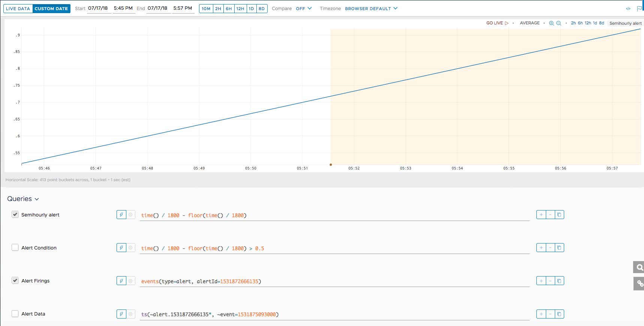Click the zoom out magnifier above the chart
The width and height of the screenshot is (644, 326).
pos(559,23)
